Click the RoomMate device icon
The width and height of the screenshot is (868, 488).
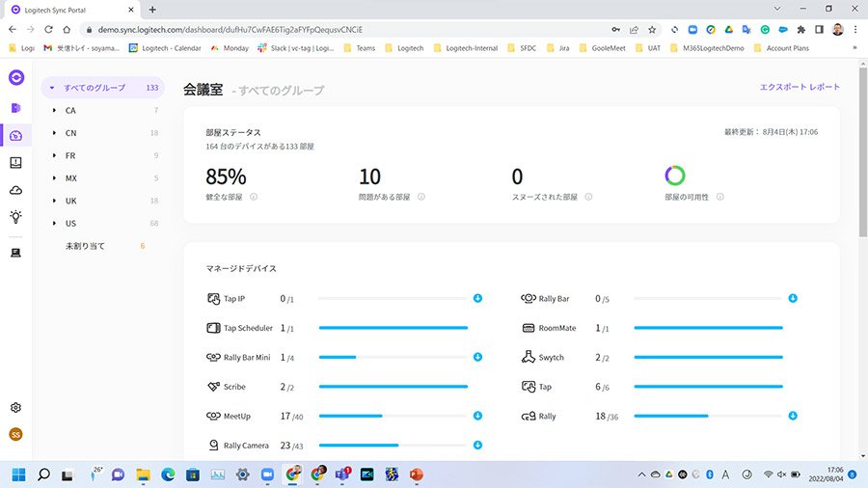click(x=529, y=328)
